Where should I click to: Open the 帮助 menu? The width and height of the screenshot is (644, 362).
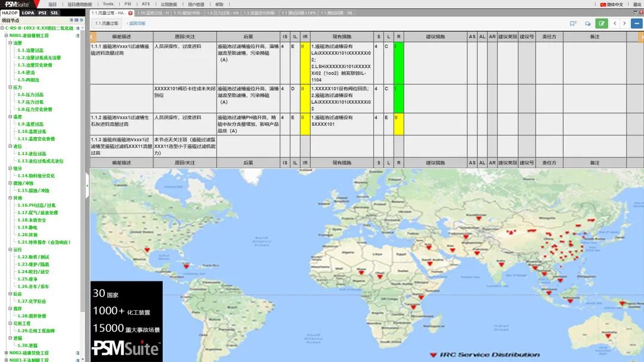pos(219,5)
